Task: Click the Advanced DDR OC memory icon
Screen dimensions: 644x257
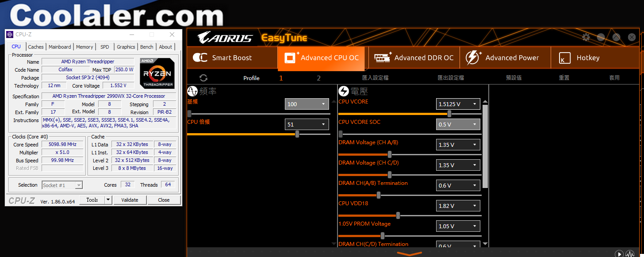Action: coord(383,58)
